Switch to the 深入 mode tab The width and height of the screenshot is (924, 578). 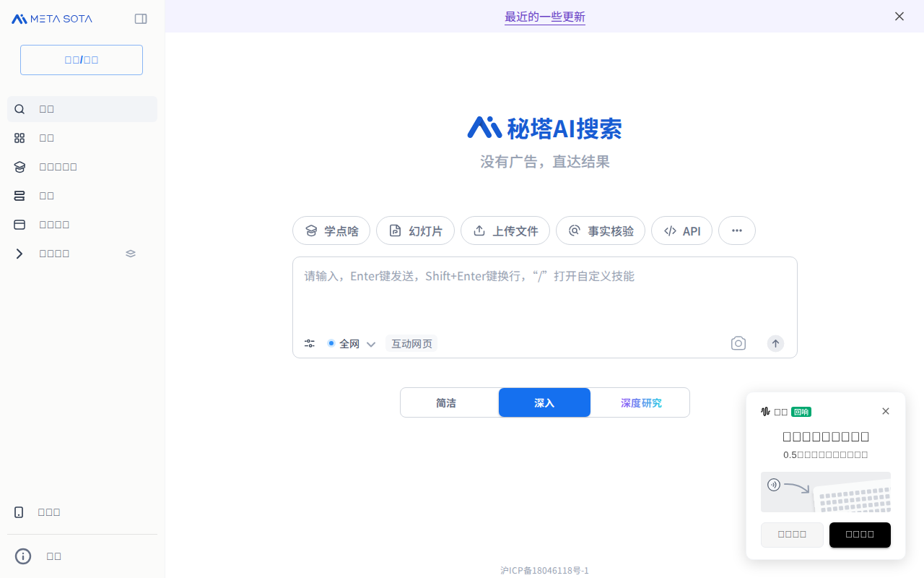point(544,402)
